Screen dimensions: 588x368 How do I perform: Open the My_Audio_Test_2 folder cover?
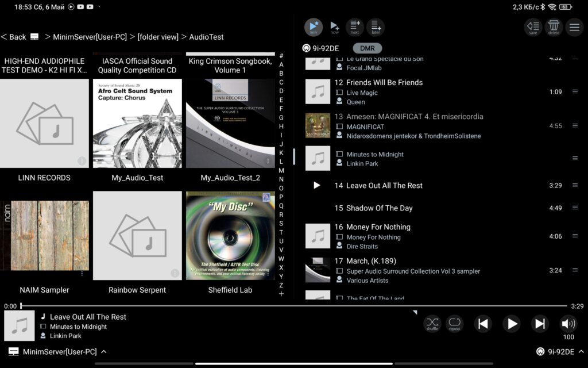point(230,123)
